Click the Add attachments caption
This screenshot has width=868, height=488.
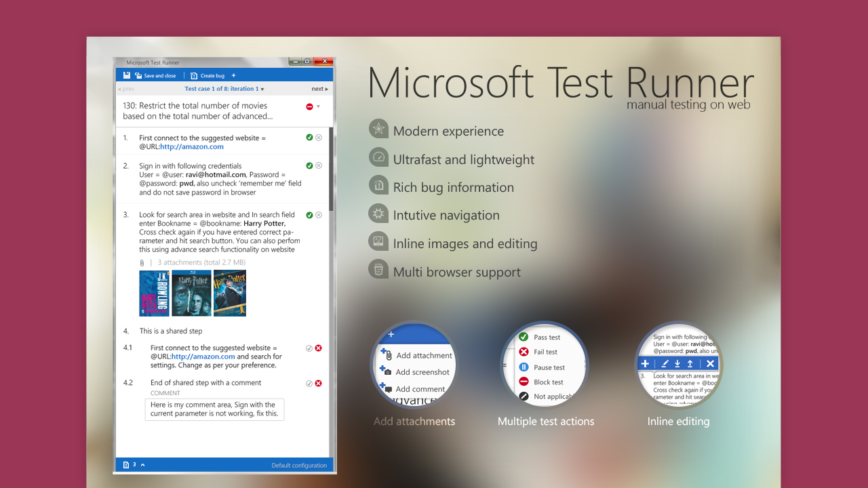pyautogui.click(x=414, y=422)
